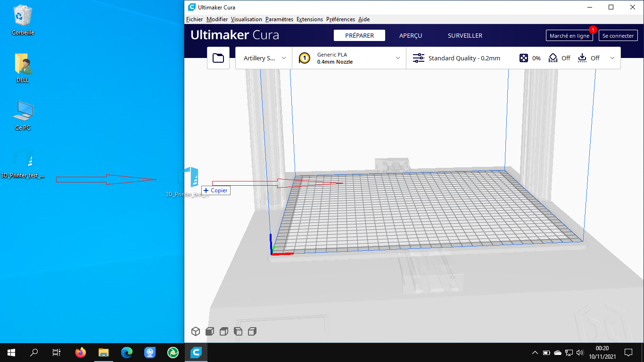Open the Visualisation menu
Image resolution: width=644 pixels, height=362 pixels.
[247, 19]
